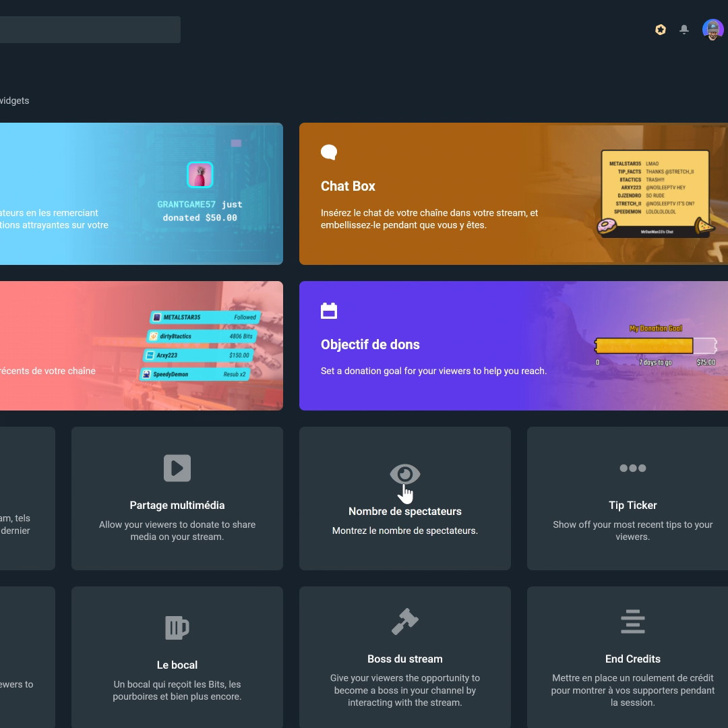
Task: Click the End Credits lines icon
Action: (x=632, y=621)
